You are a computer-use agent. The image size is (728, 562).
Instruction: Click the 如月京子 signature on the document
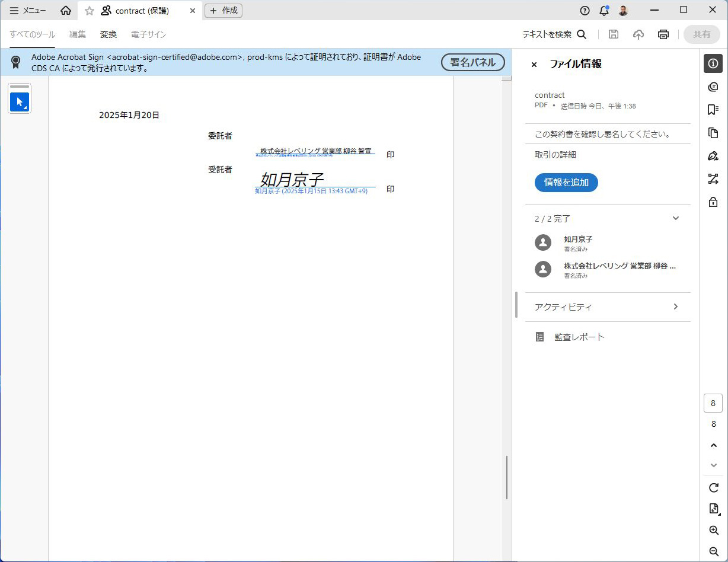292,179
